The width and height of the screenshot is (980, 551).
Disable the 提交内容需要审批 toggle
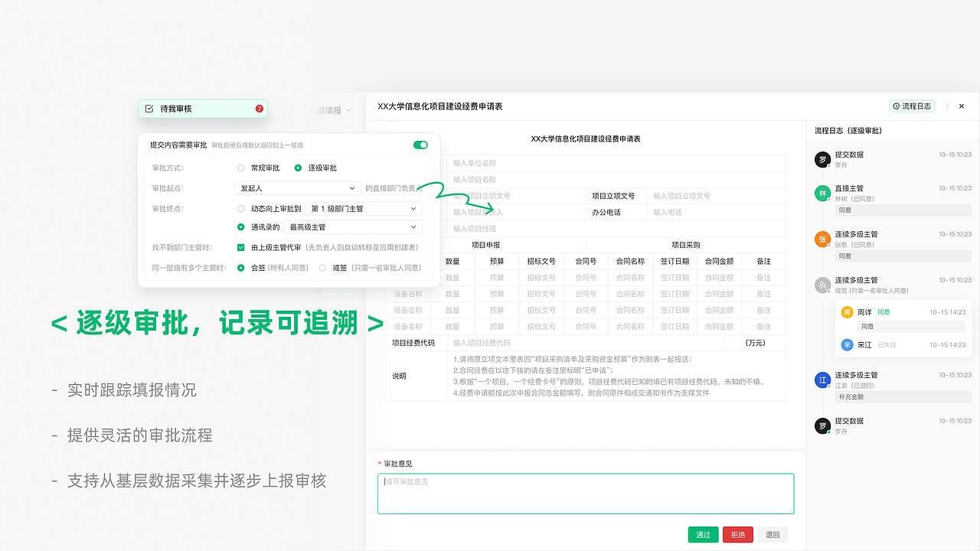click(420, 144)
